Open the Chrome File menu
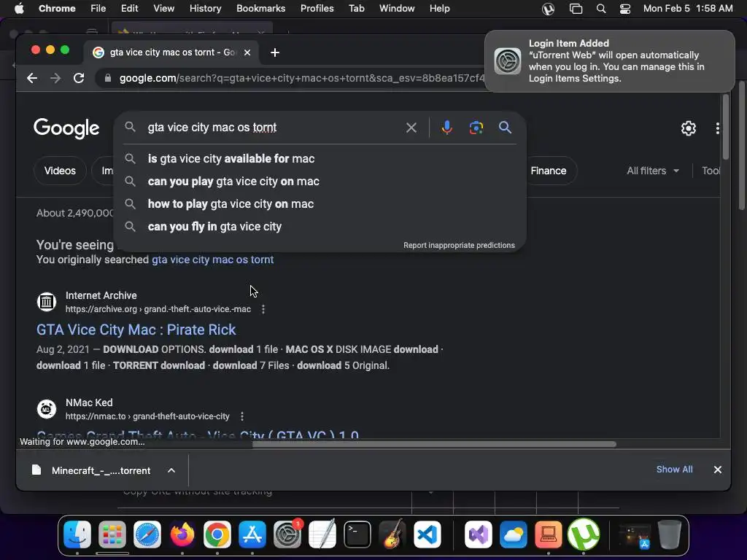Screen dimensions: 747x560 (98, 9)
